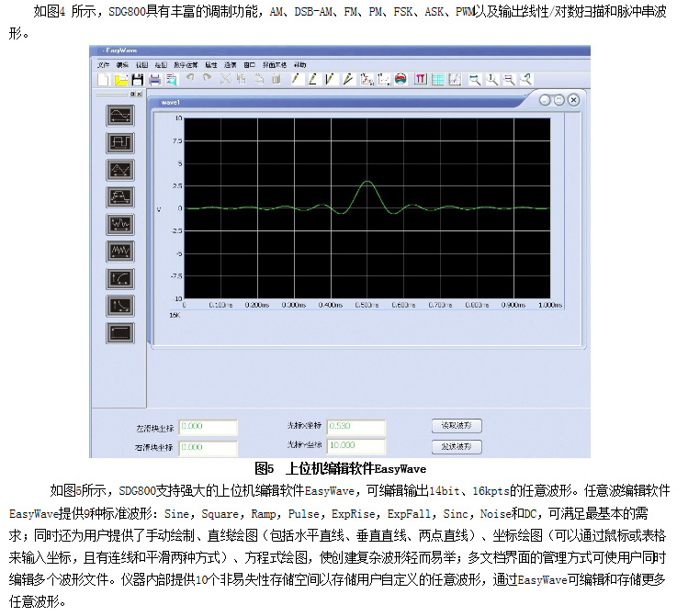677x616 pixels.
Task: Click the New file toolbar icon
Action: point(104,80)
